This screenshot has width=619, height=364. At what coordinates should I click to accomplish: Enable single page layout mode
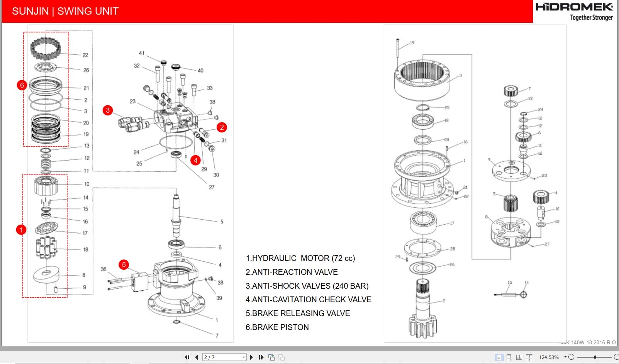coord(499,357)
